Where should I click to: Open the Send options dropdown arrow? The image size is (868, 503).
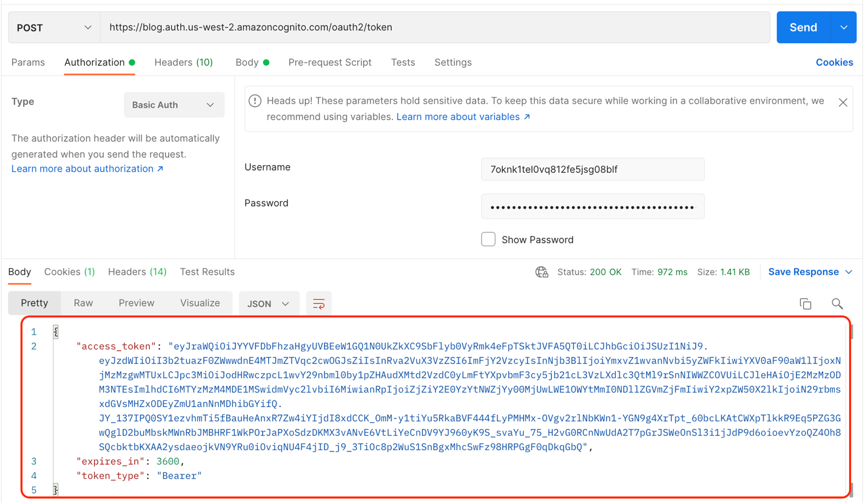tap(844, 27)
